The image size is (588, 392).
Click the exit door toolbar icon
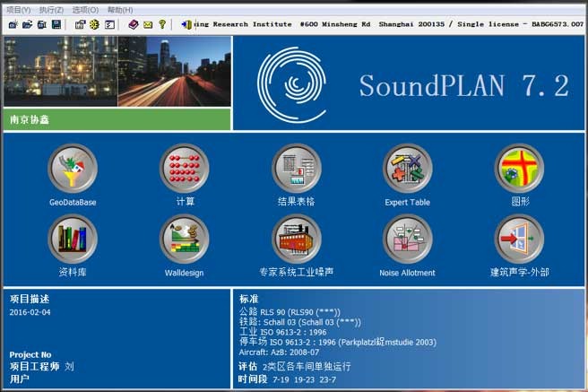click(184, 24)
